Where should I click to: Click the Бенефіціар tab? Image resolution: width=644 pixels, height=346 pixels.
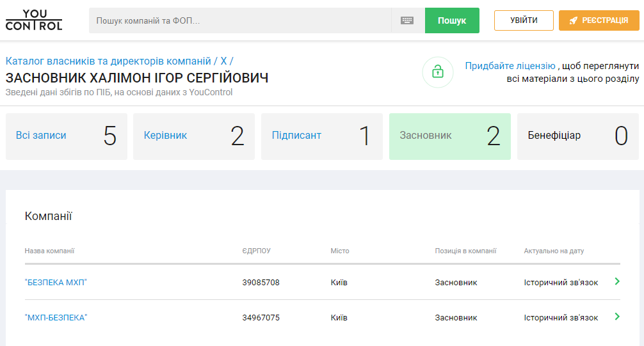(x=577, y=136)
